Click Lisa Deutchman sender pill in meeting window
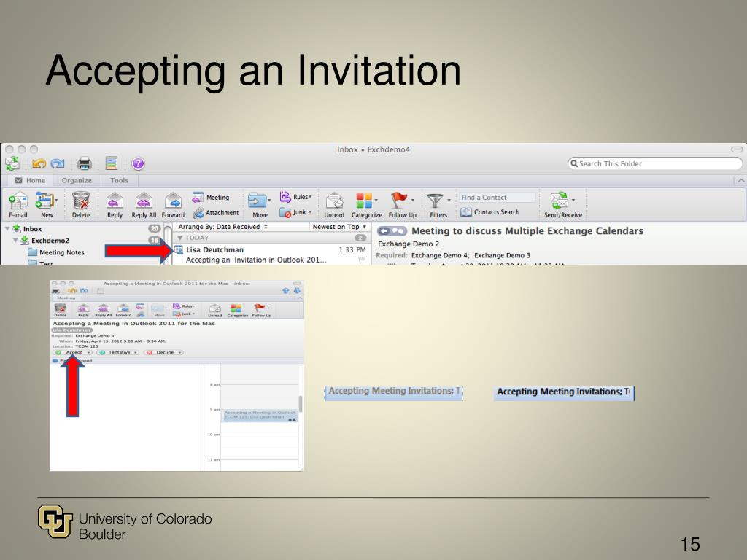The image size is (747, 560). pyautogui.click(x=72, y=330)
